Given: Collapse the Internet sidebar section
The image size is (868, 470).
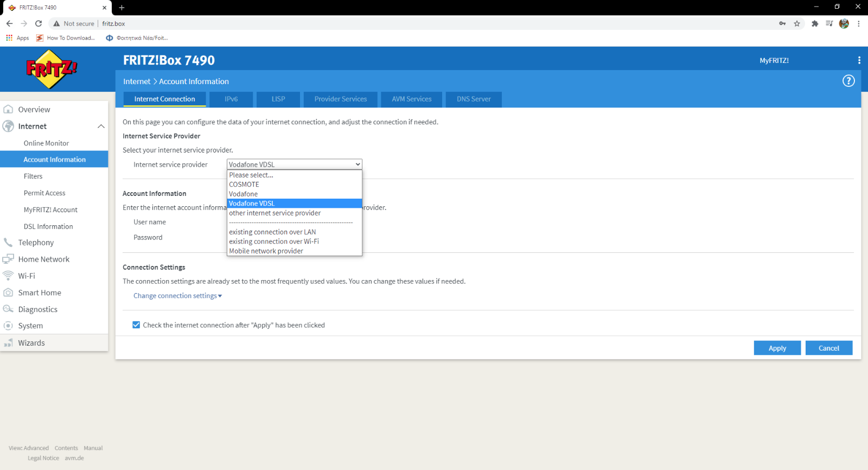Looking at the screenshot, I should click(x=101, y=126).
